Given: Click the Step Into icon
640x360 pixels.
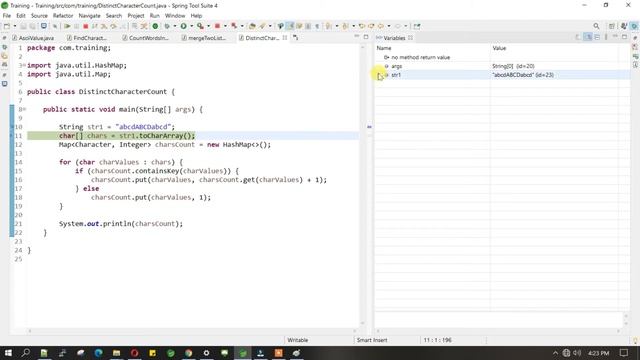Looking at the screenshot, I should click(104, 26).
